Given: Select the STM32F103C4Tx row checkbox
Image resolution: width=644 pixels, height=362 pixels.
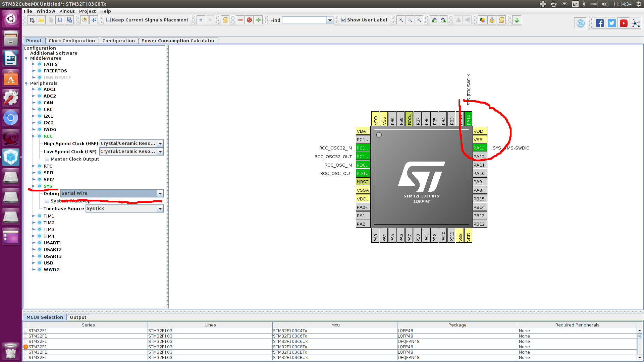Looking at the screenshot, I should (26, 331).
